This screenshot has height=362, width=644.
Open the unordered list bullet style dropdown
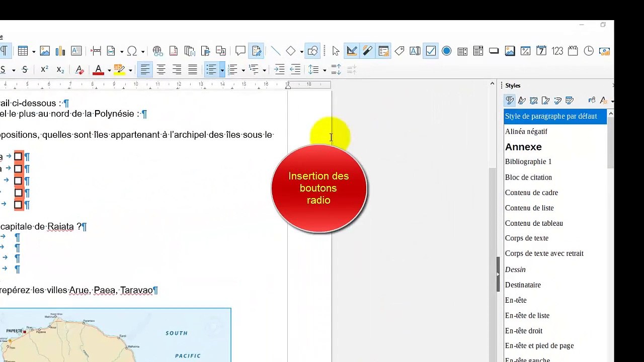point(222,70)
